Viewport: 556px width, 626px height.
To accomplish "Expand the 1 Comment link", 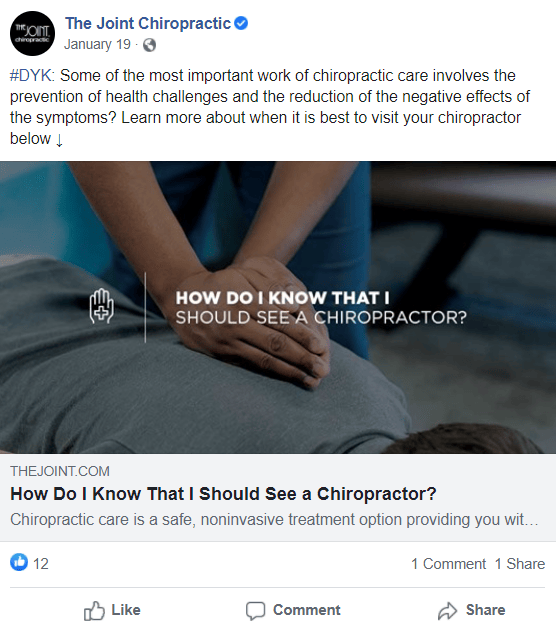I will [x=449, y=564].
